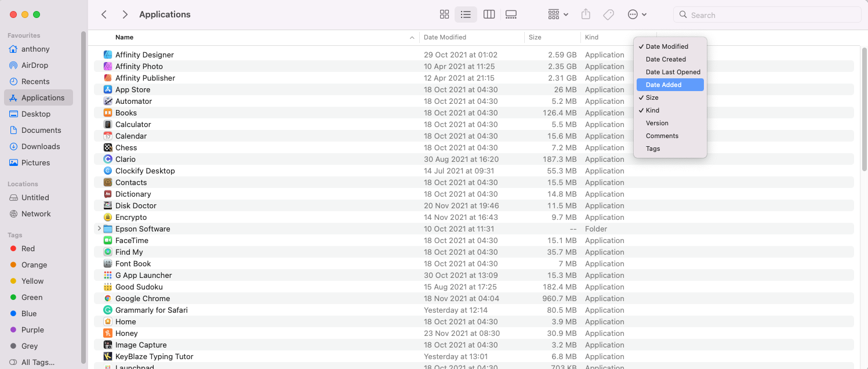Open the Untitled disk location
Screen dimensions: 868x369
coord(38,197)
